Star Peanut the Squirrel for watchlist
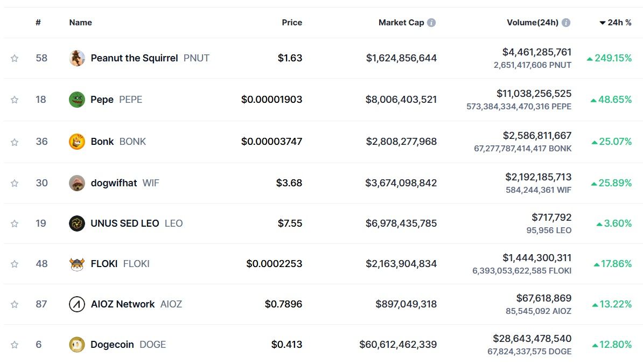This screenshot has height=364, width=643. tap(15, 58)
